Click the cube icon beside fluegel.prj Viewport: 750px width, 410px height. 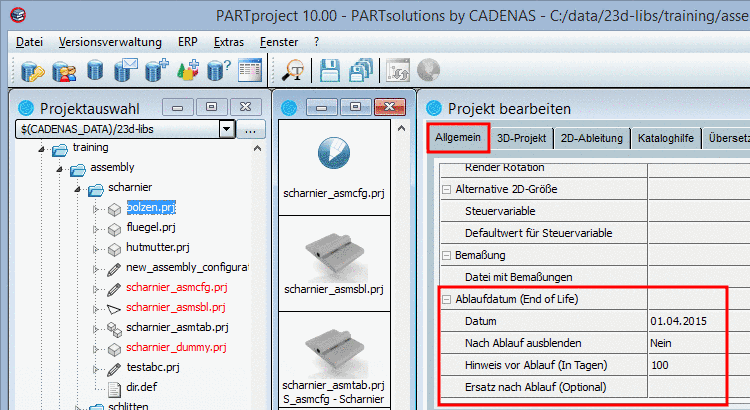pyautogui.click(x=114, y=230)
